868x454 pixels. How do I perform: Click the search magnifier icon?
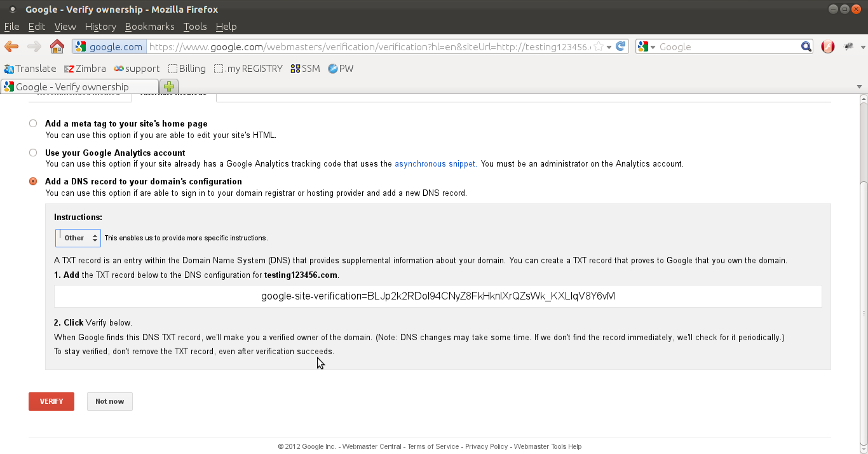tap(806, 46)
